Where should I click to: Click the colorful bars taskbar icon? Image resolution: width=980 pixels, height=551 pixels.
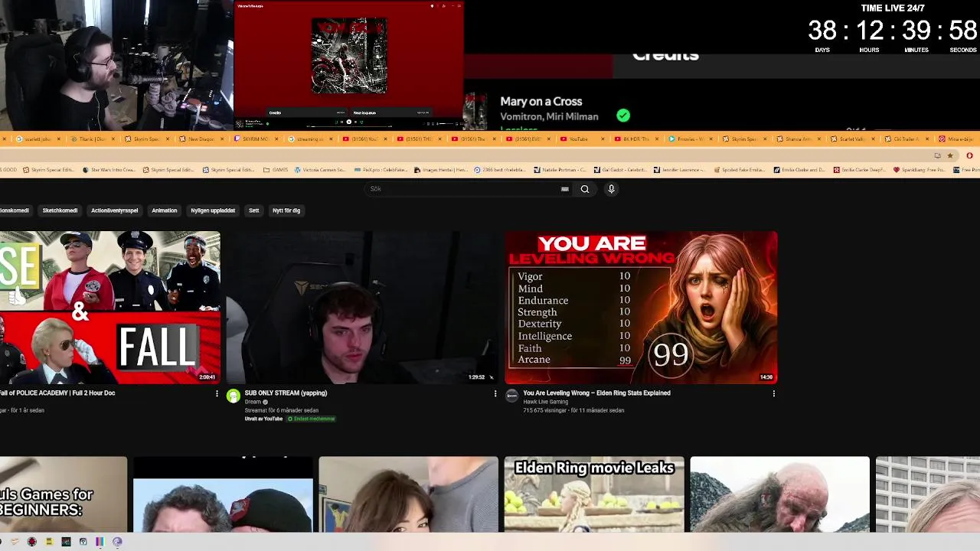100,542
